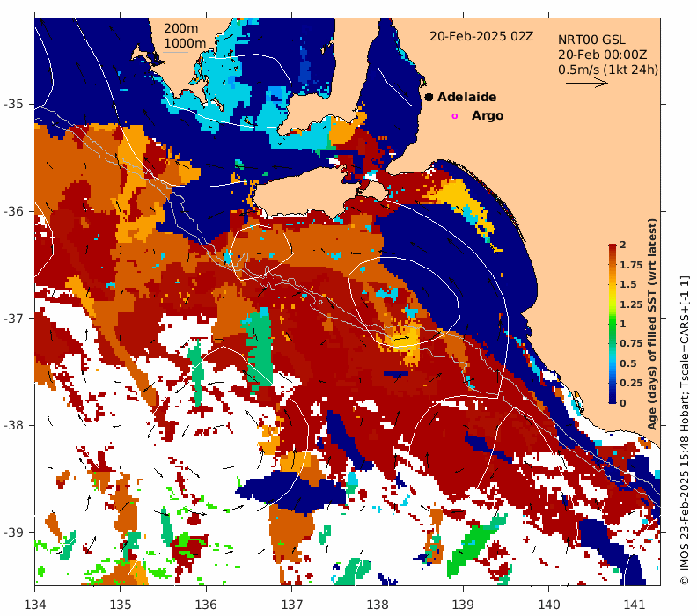
Task: Click the colorbar tick label 0.75
Action: coord(631,343)
